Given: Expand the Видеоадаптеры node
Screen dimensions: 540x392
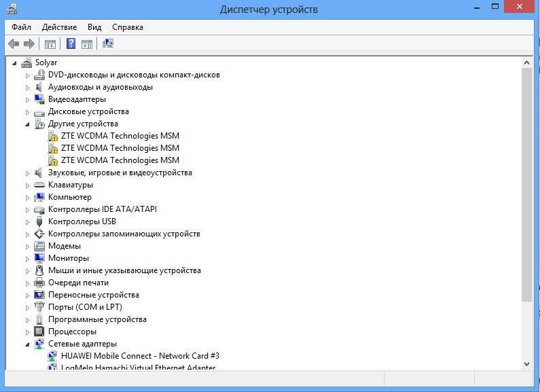Looking at the screenshot, I should 28,100.
